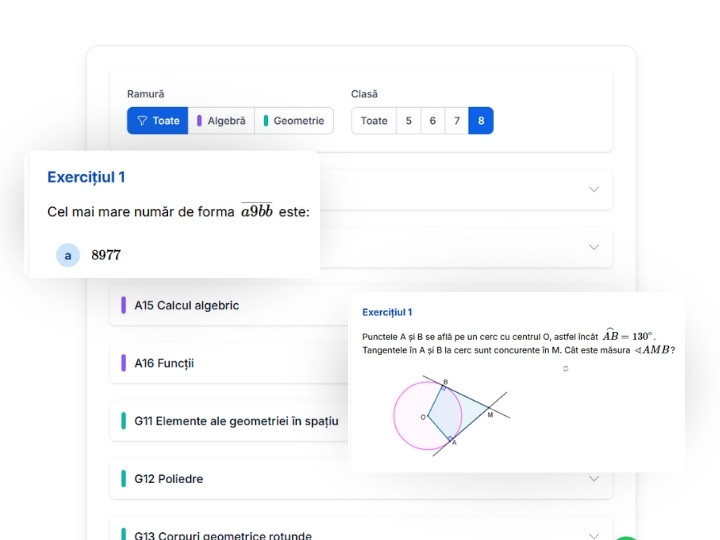This screenshot has height=540, width=720.
Task: Click the chevron on G12 Poliedre row
Action: point(594,479)
